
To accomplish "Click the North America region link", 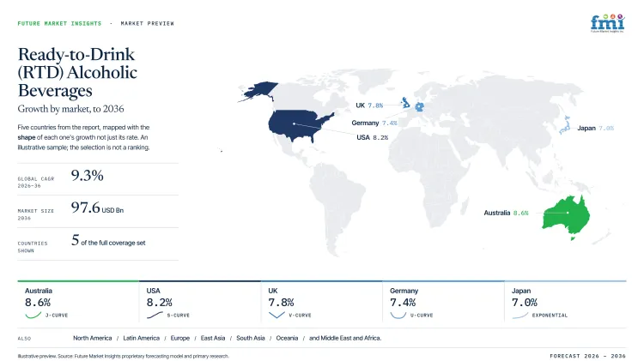I will coord(93,338).
